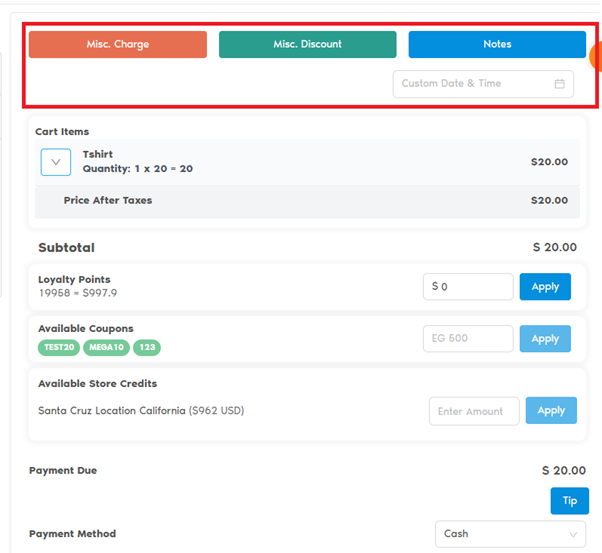602x553 pixels.
Task: Add a Tip to payment
Action: click(x=570, y=501)
